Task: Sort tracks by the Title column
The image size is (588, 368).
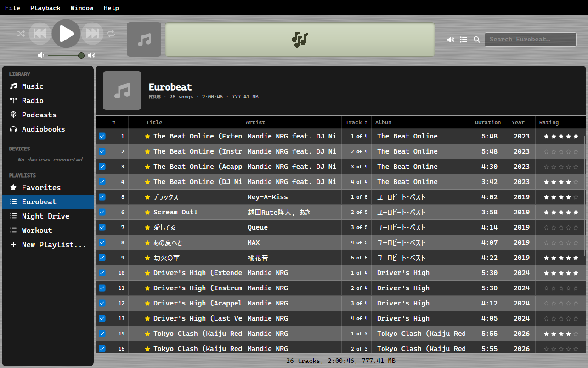Action: pyautogui.click(x=192, y=122)
